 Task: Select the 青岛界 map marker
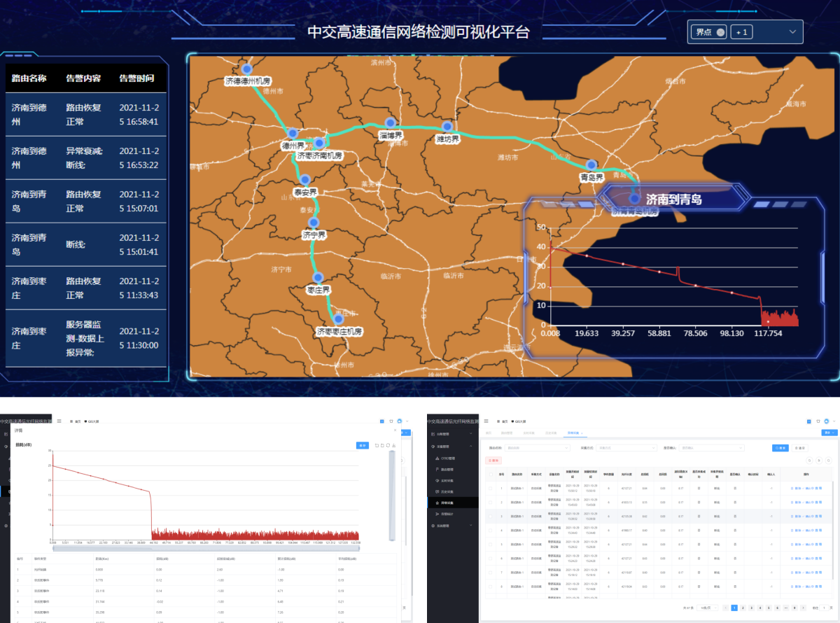[x=591, y=164]
